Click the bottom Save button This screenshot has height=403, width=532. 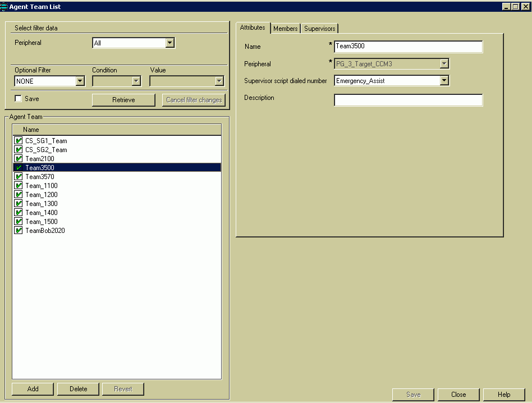413,395
